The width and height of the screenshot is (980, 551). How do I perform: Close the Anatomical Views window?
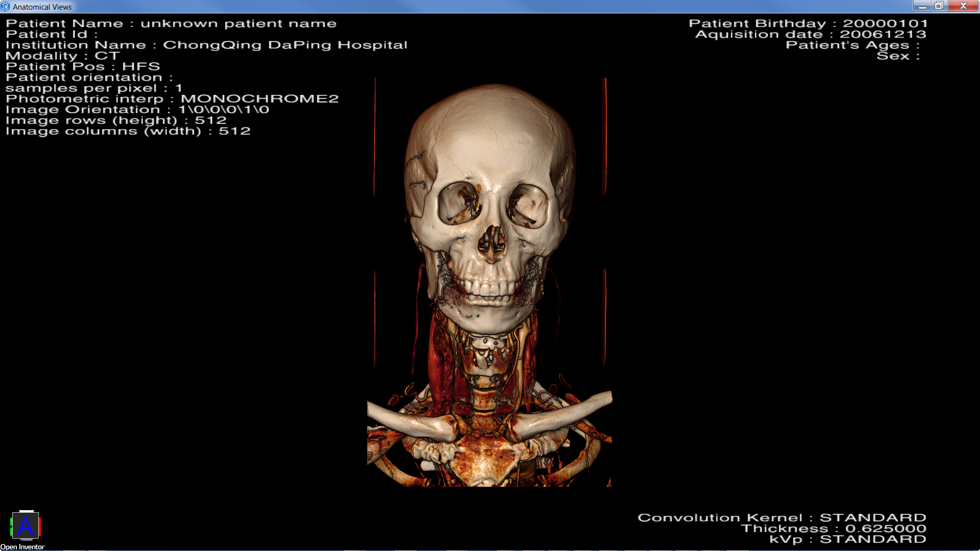click(963, 6)
